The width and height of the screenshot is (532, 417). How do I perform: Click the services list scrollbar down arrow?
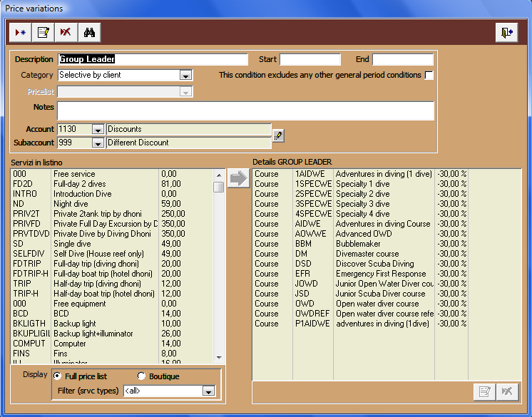pos(219,357)
